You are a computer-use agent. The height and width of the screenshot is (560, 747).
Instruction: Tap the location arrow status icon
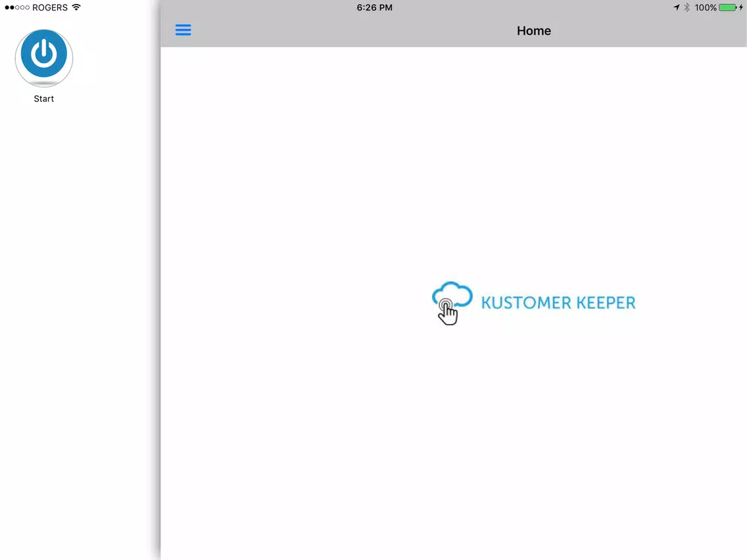point(676,8)
